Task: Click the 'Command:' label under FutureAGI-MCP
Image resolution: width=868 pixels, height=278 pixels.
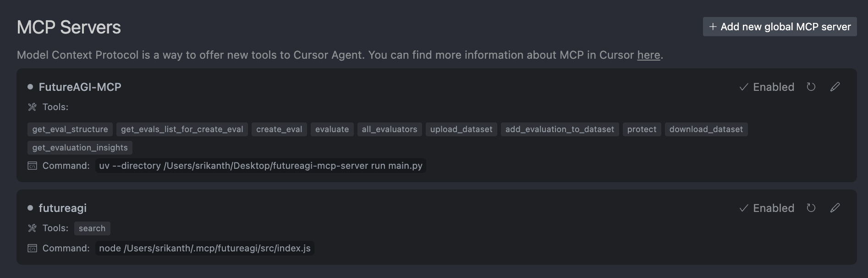Action: coord(66,166)
